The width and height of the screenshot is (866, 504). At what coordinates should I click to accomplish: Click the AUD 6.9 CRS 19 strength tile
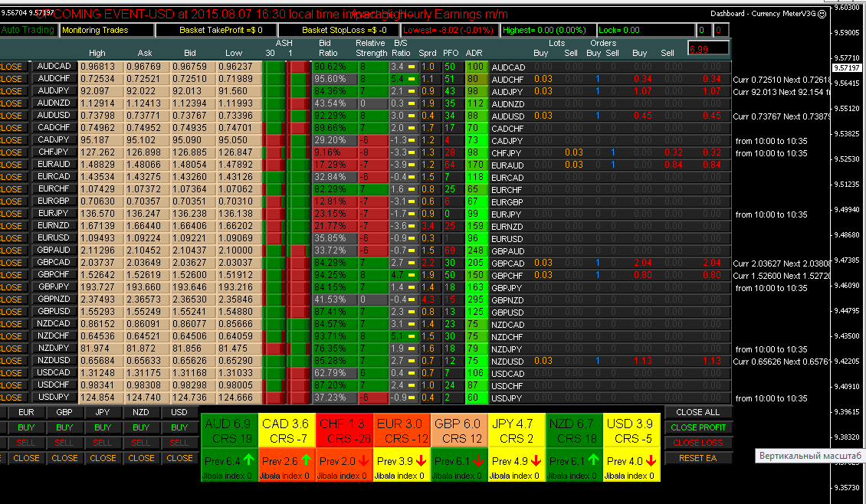click(229, 430)
